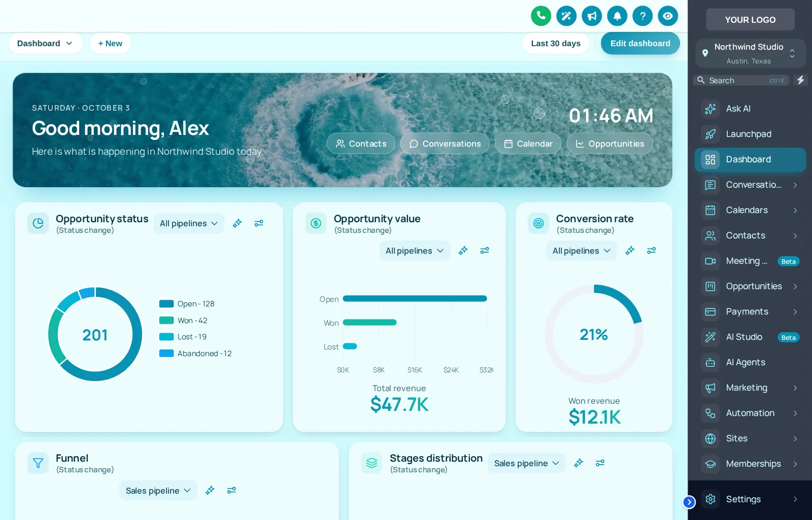Click the AI sparkle icon in Stages distribution
Viewport: 812px width, 520px height.
pyautogui.click(x=578, y=463)
